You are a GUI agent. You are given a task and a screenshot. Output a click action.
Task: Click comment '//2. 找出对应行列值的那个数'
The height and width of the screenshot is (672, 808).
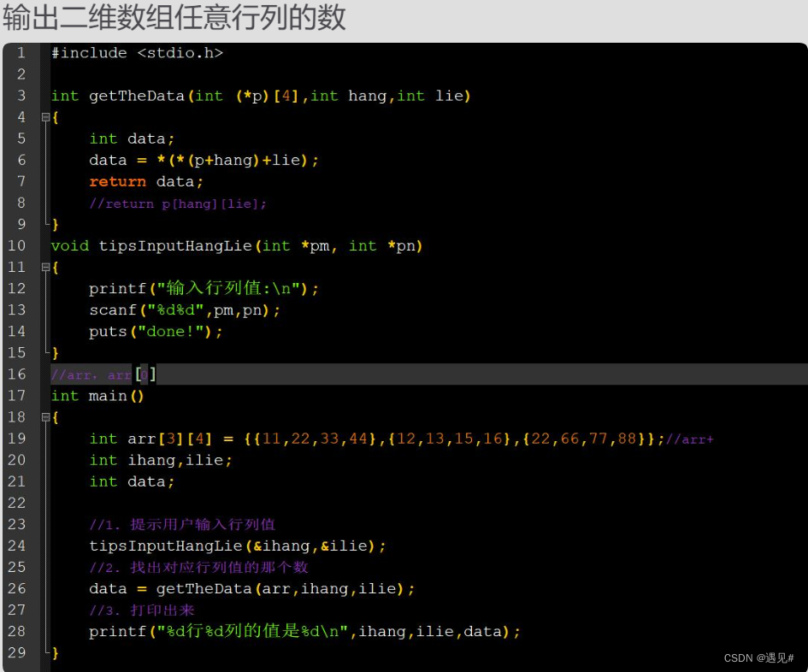click(x=198, y=568)
